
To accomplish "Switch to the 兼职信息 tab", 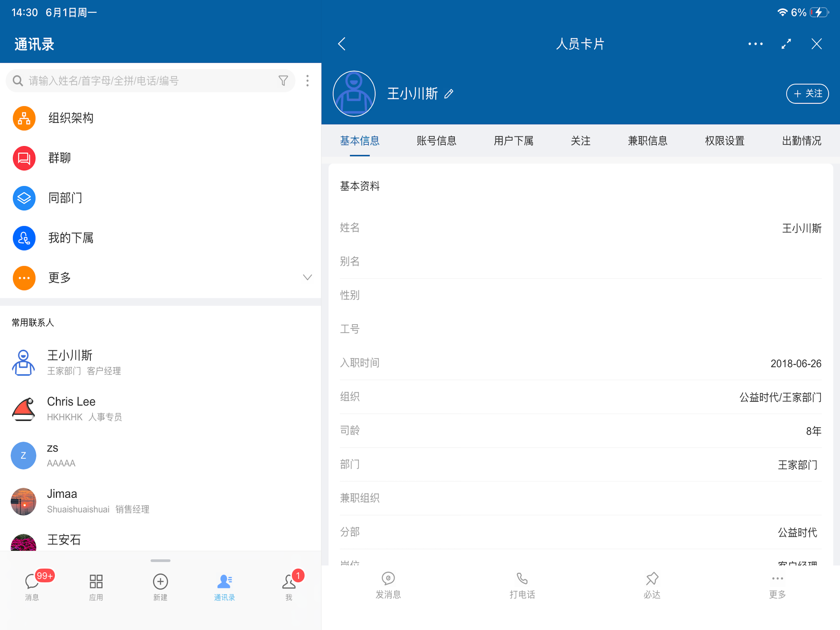I will pyautogui.click(x=648, y=141).
